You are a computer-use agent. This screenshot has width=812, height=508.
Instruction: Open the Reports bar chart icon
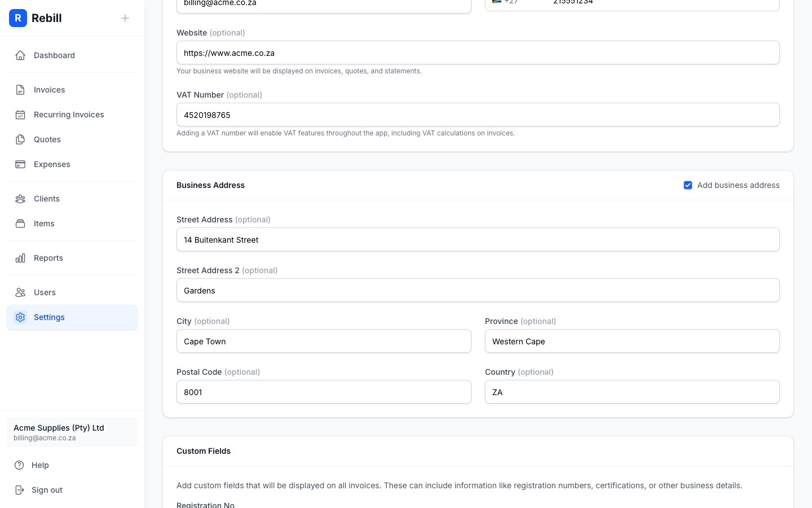[20, 258]
